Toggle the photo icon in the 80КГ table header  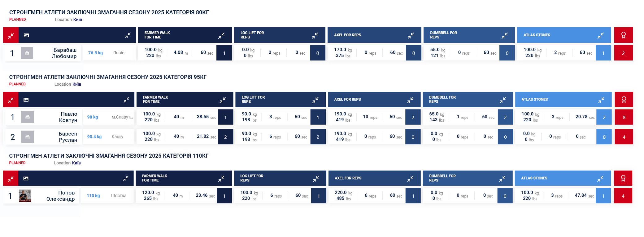click(x=26, y=35)
